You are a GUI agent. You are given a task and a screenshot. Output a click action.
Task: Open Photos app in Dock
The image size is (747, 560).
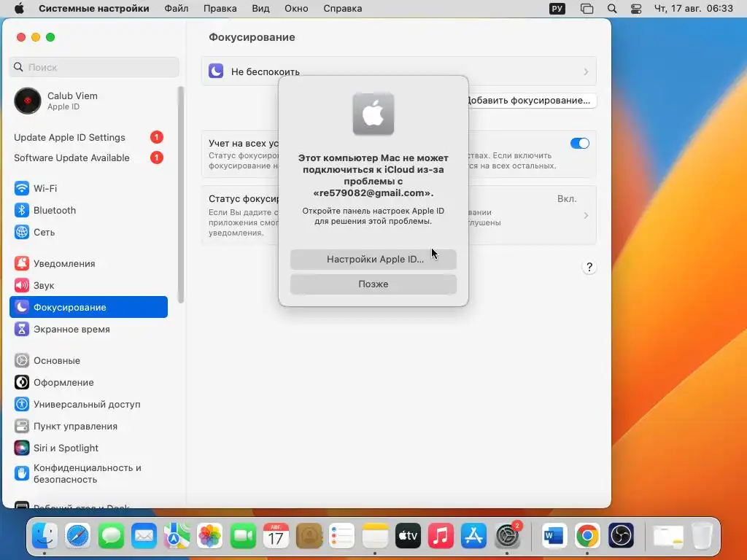tap(209, 536)
